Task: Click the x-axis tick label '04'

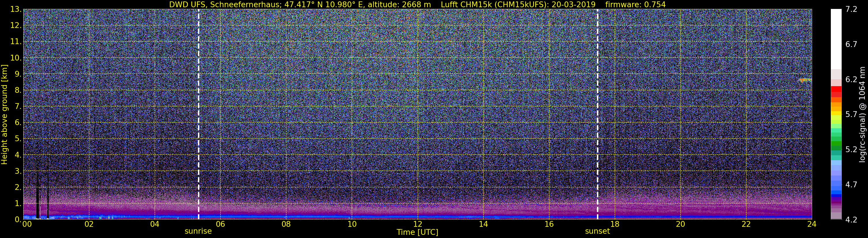Action: (154, 224)
